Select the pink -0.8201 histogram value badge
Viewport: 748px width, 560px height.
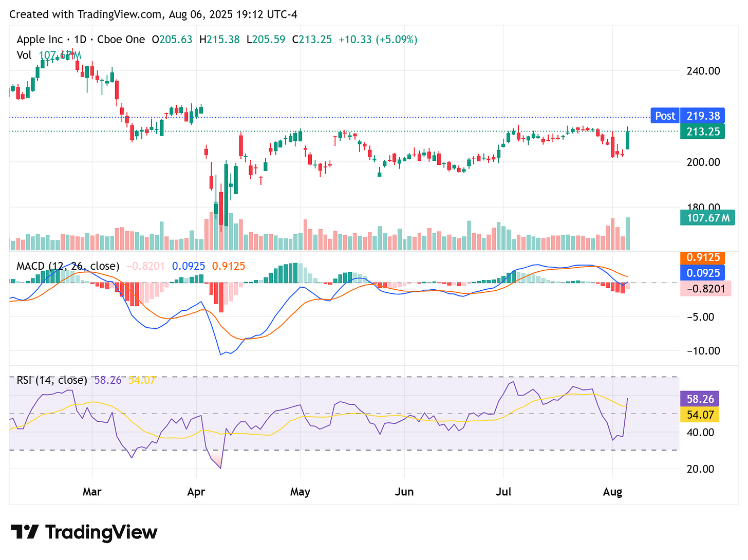pos(706,289)
